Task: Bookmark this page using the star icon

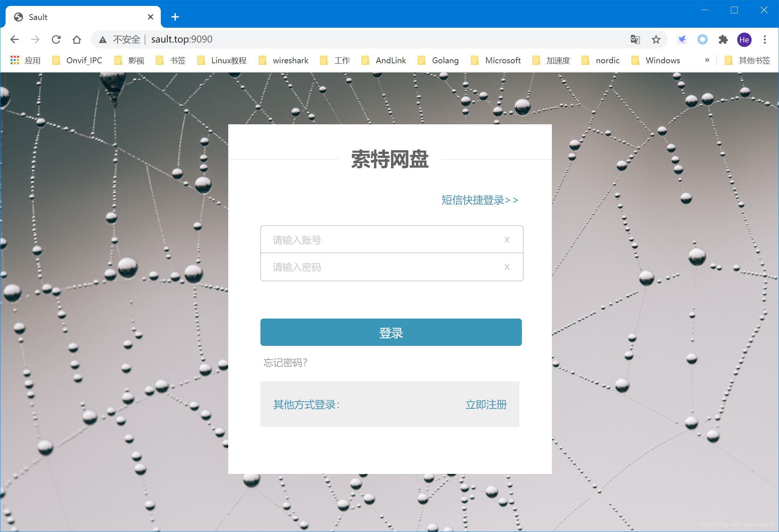Action: point(656,39)
